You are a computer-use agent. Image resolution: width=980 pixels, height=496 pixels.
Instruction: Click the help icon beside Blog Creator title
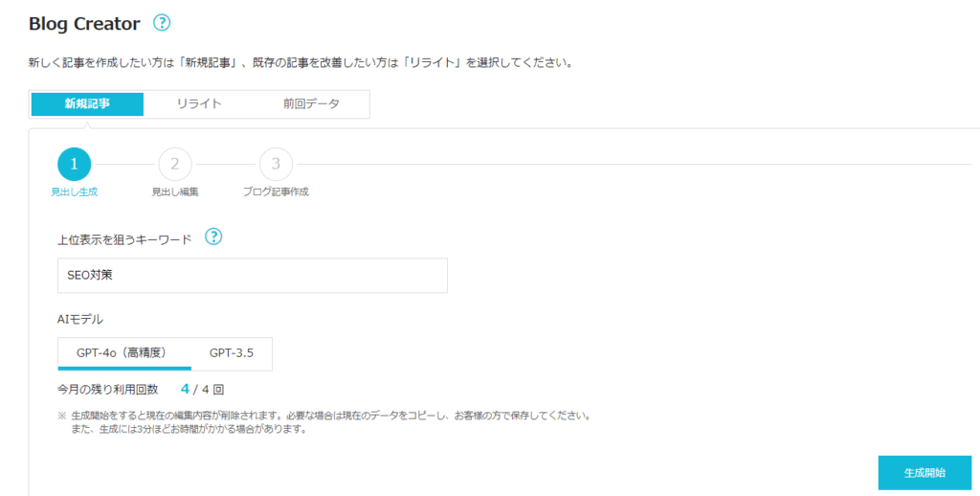tap(162, 23)
